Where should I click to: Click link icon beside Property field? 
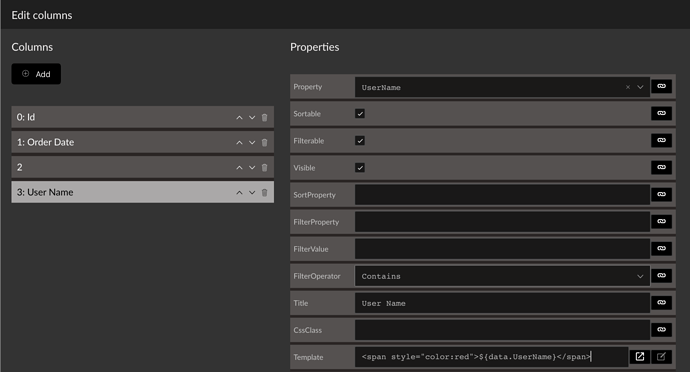661,86
